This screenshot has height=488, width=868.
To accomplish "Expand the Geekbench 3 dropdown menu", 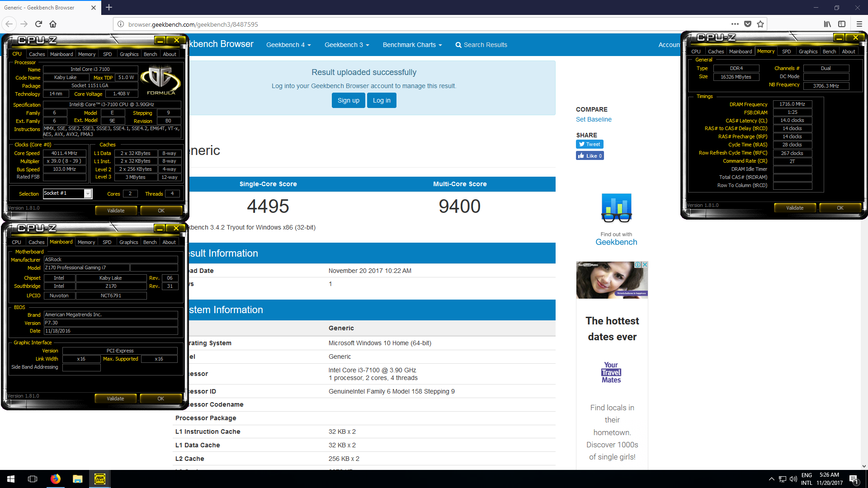I will 347,45.
